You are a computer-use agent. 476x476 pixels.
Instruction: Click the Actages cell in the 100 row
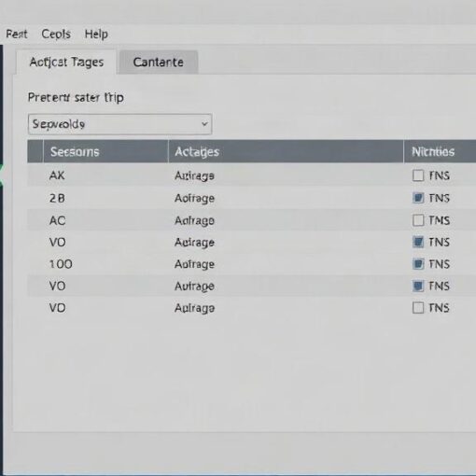194,264
